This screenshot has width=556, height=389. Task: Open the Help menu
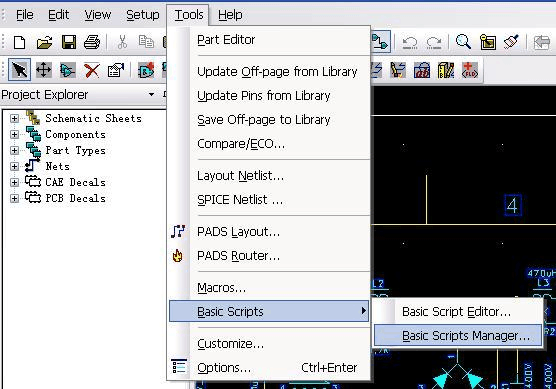click(x=230, y=15)
